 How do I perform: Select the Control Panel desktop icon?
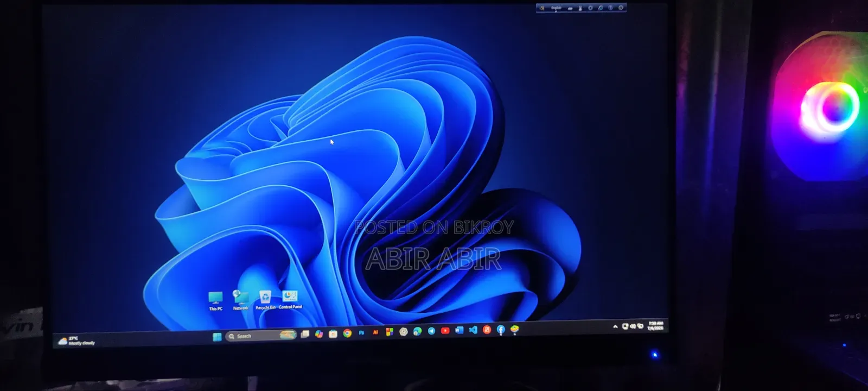point(290,299)
